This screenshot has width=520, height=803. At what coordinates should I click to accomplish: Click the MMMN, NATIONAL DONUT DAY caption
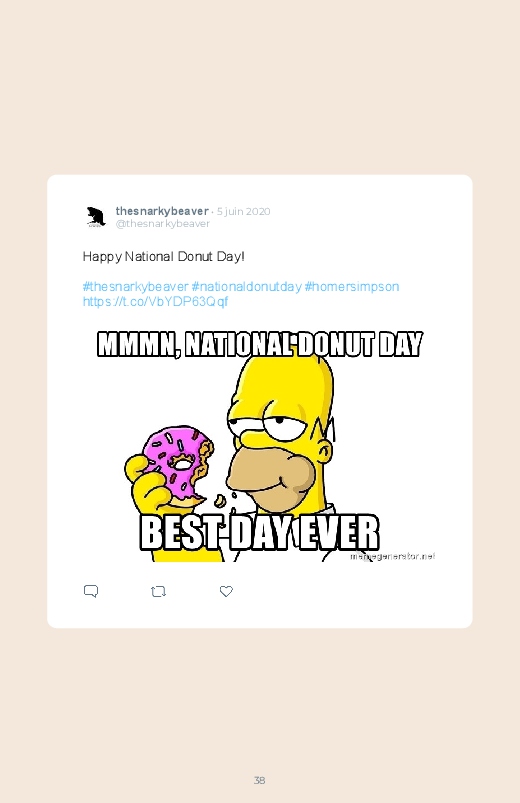click(x=260, y=344)
